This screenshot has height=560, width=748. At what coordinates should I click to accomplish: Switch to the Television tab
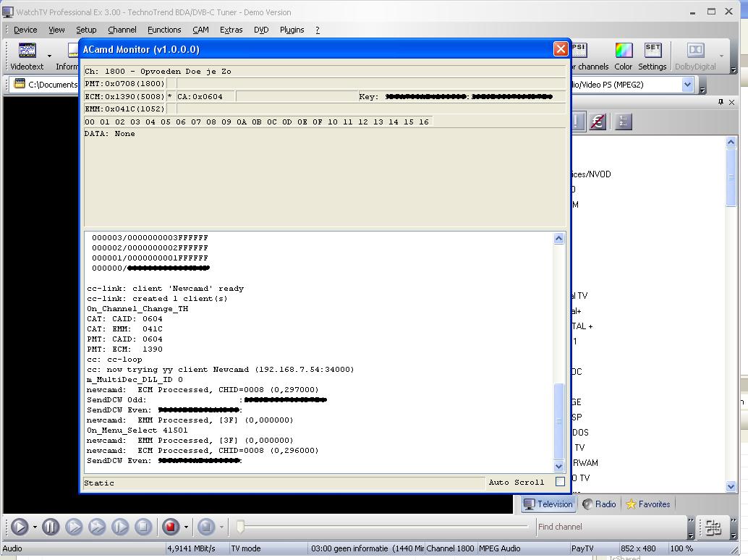point(548,504)
